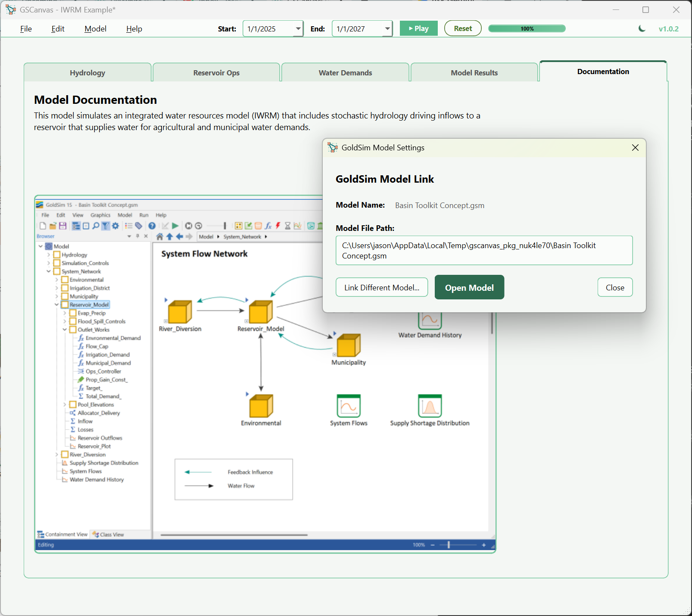Image resolution: width=692 pixels, height=616 pixels.
Task: Click the Reset button
Action: pyautogui.click(x=463, y=28)
